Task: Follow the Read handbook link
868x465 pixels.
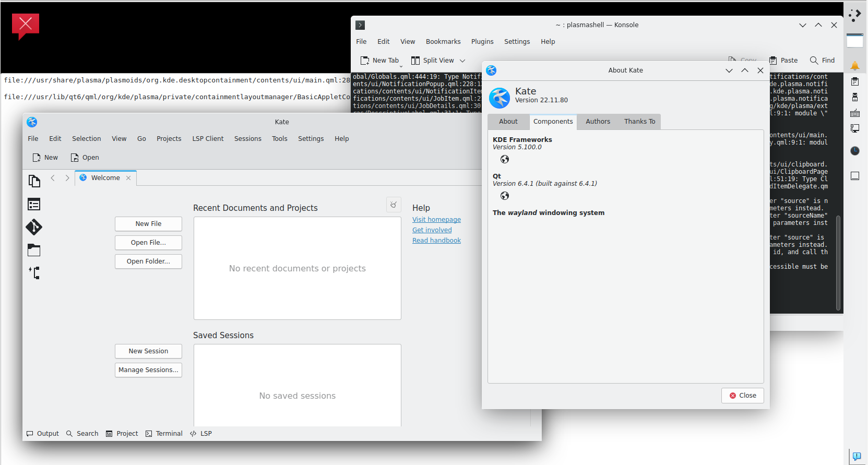Action: 436,241
